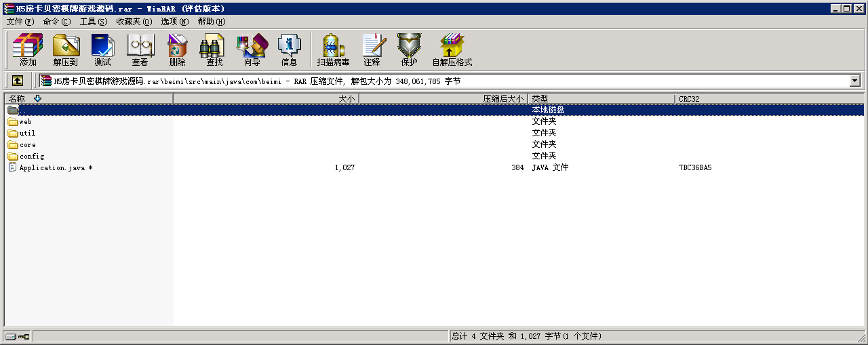Select the web folder
This screenshot has width=868, height=345.
point(25,122)
